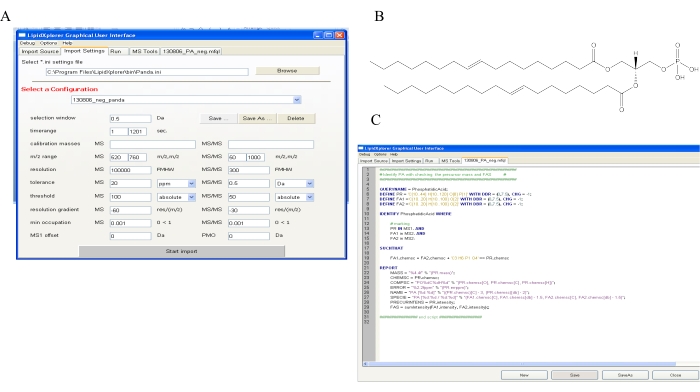Viewport: 700px width, 392px height.
Task: Click the PMO value field
Action: coord(249,236)
